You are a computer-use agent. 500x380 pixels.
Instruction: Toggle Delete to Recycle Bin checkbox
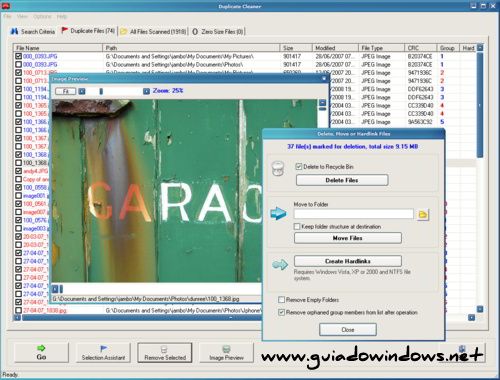tap(299, 166)
